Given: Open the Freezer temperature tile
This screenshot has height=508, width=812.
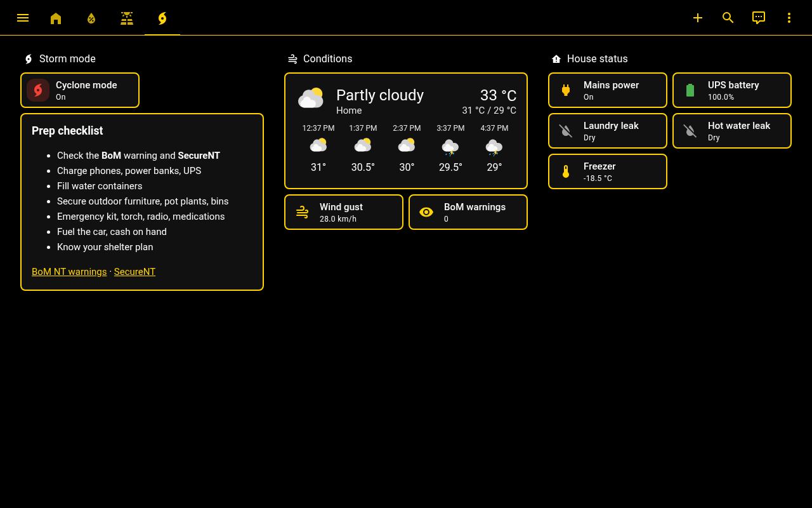Looking at the screenshot, I should 608,171.
